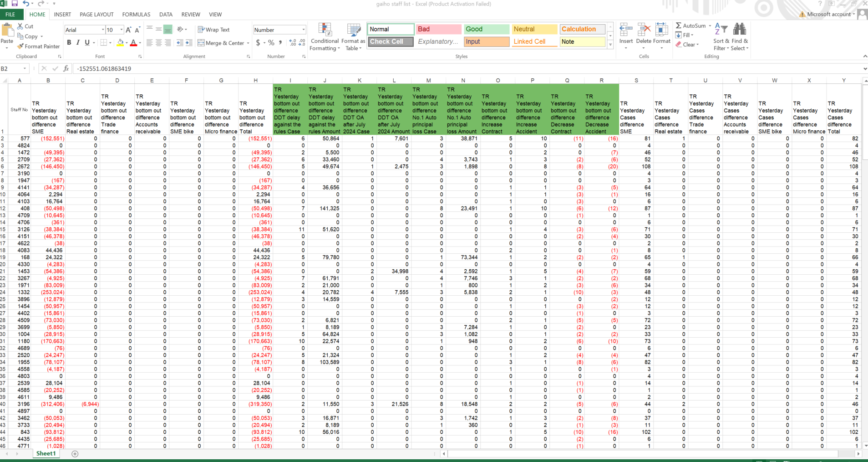868x462 pixels.
Task: Open the font name dropdown showing Arial
Action: pyautogui.click(x=103, y=30)
